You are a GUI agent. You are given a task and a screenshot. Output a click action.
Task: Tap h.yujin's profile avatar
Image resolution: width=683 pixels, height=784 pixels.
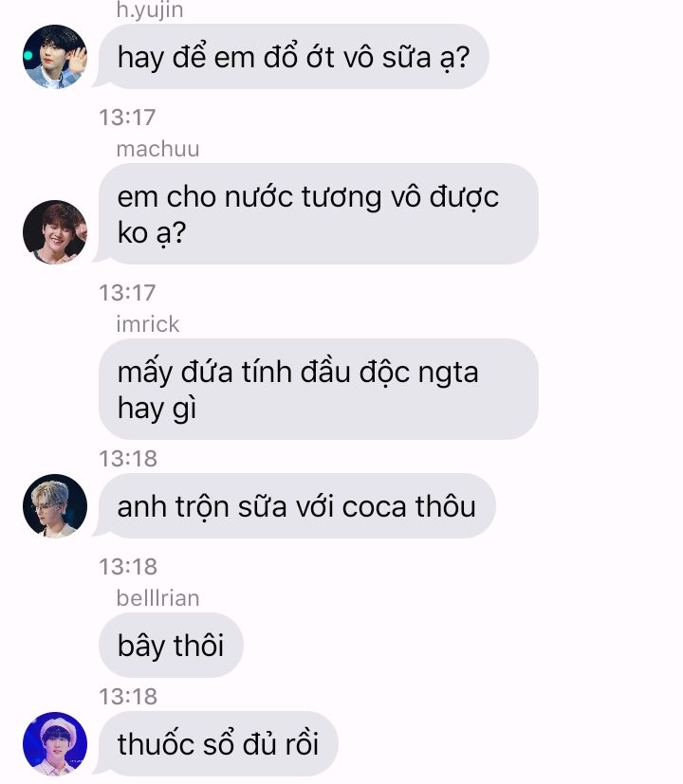click(55, 57)
